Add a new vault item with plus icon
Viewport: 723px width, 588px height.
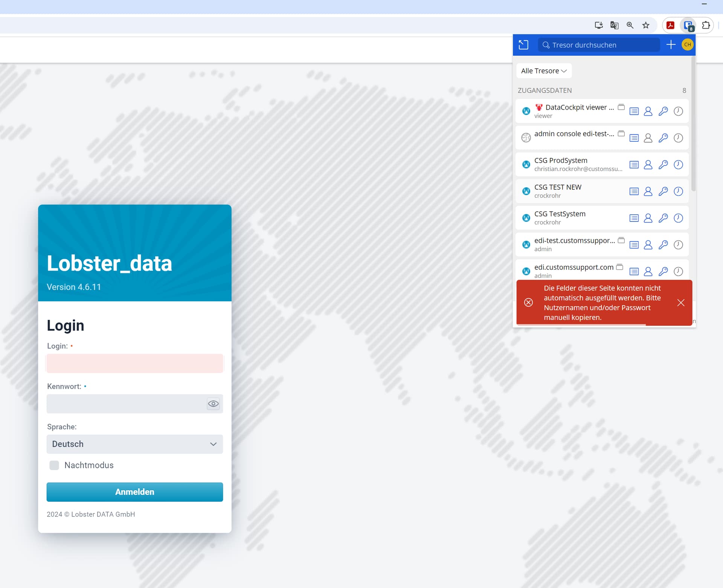[x=671, y=45]
